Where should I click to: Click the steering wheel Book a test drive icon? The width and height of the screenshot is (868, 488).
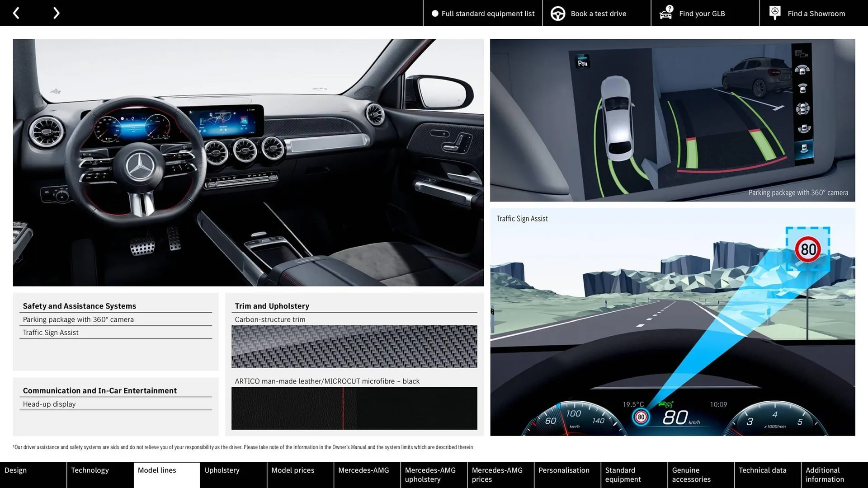(557, 13)
